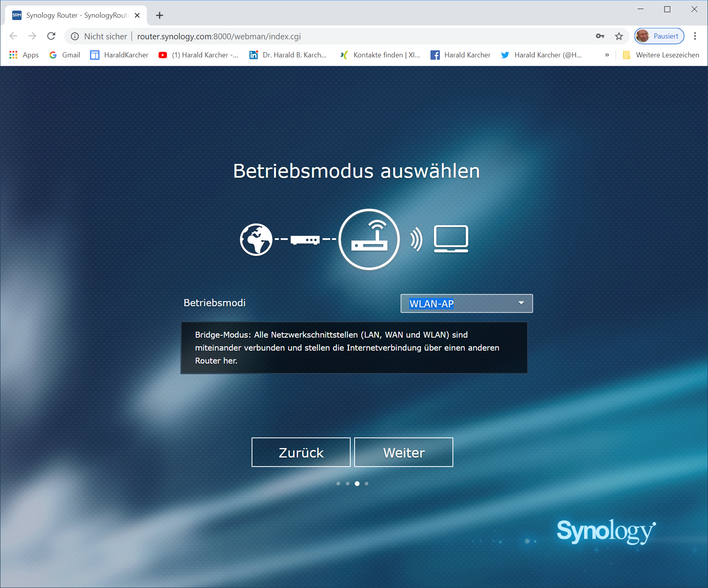Open saved passwords key icon
The image size is (708, 588).
tap(600, 36)
